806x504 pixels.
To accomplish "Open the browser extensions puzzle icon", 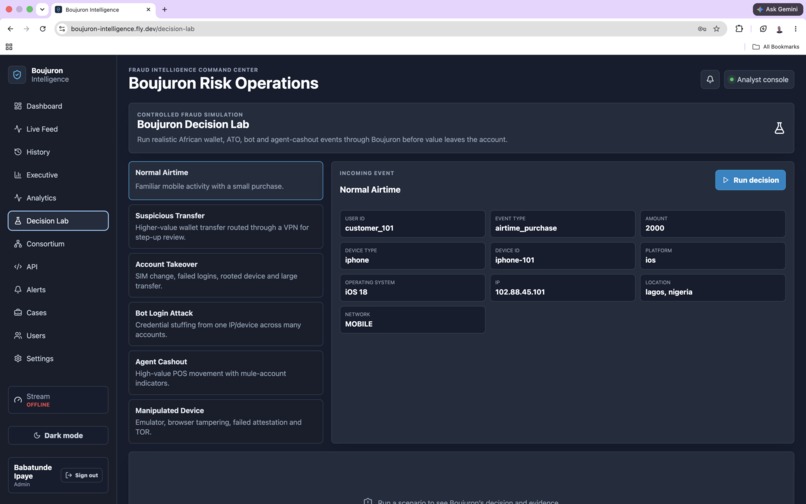I will pos(739,29).
